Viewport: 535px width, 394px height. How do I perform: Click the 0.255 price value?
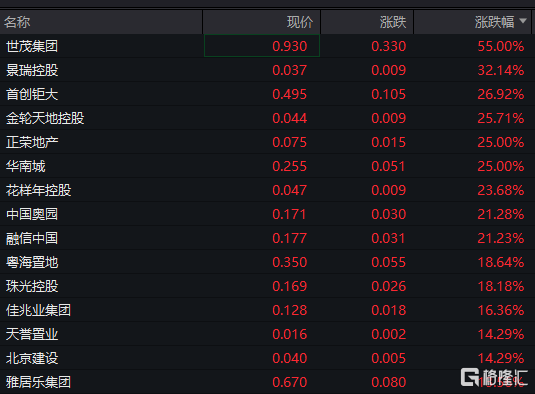click(290, 166)
